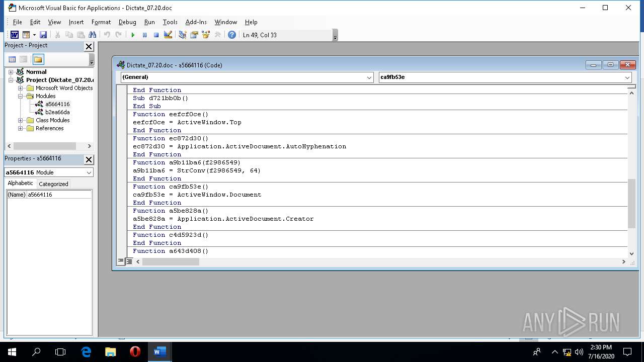Screen dimensions: 644x362
Task: Open Find using the binoculars icon
Action: point(92,35)
